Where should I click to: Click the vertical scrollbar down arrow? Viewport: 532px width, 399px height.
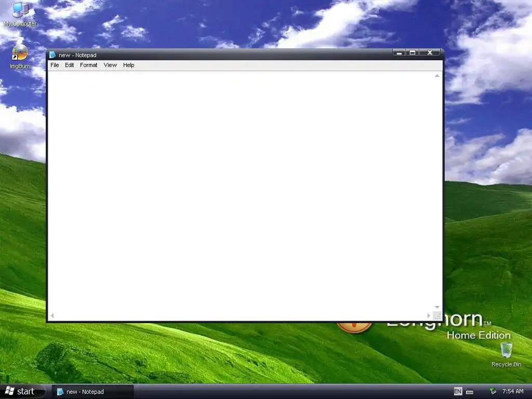point(437,307)
